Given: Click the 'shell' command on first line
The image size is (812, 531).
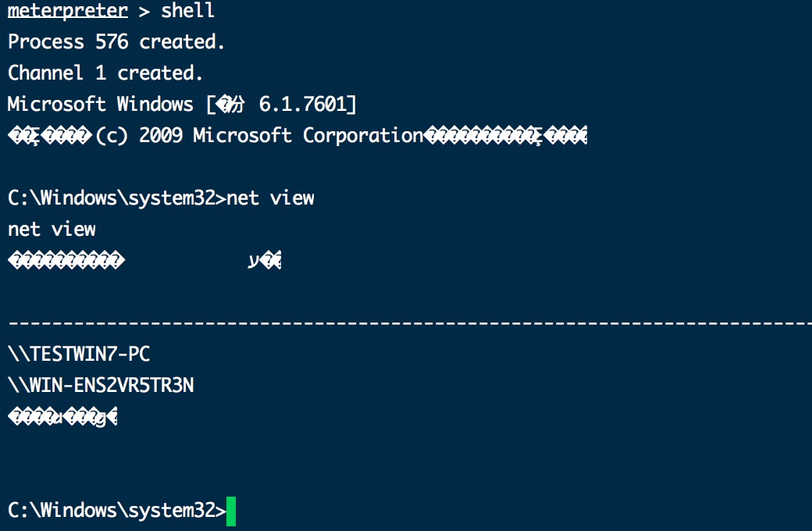Looking at the screenshot, I should (x=187, y=10).
